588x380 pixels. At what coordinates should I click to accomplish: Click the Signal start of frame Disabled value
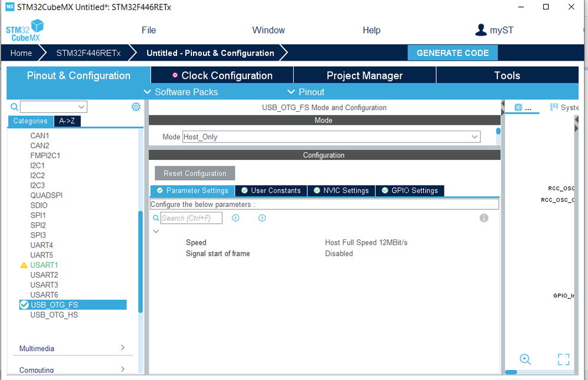(339, 254)
